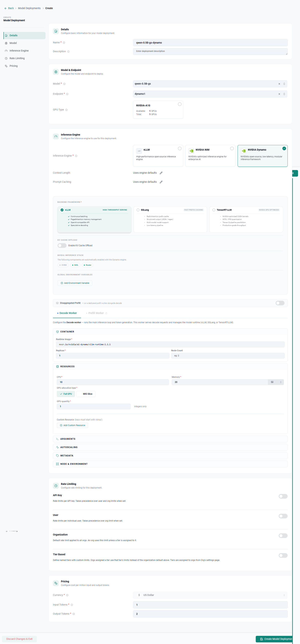Click the Disaggregated Prefill layers icon
This screenshot has width=300, height=644.
tap(57, 303)
